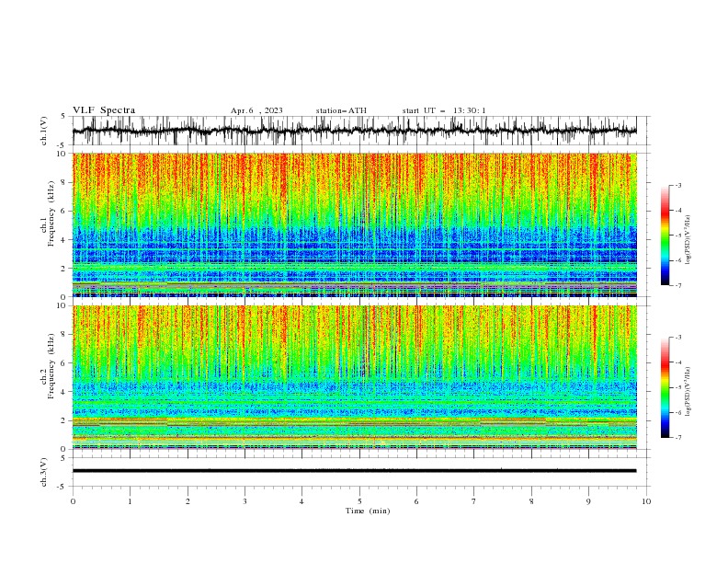
Task: Click the ch.1 PSD color scale bar
Action: coord(665,236)
